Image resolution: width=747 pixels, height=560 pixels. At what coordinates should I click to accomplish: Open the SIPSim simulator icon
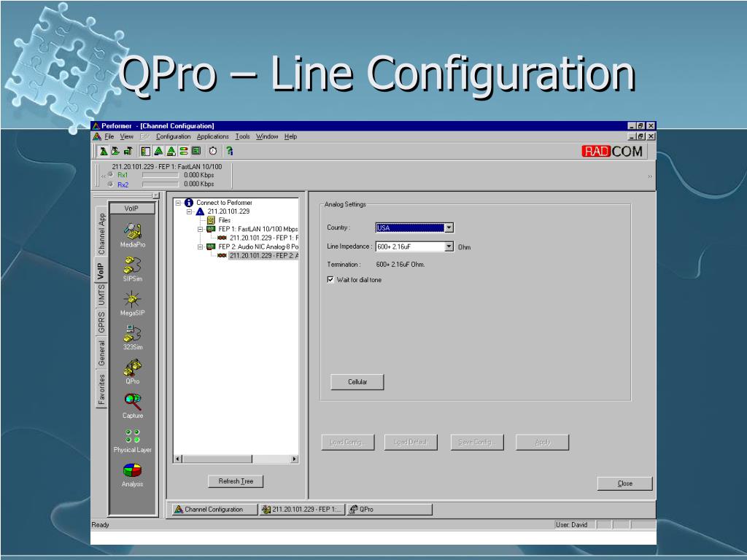tap(133, 265)
